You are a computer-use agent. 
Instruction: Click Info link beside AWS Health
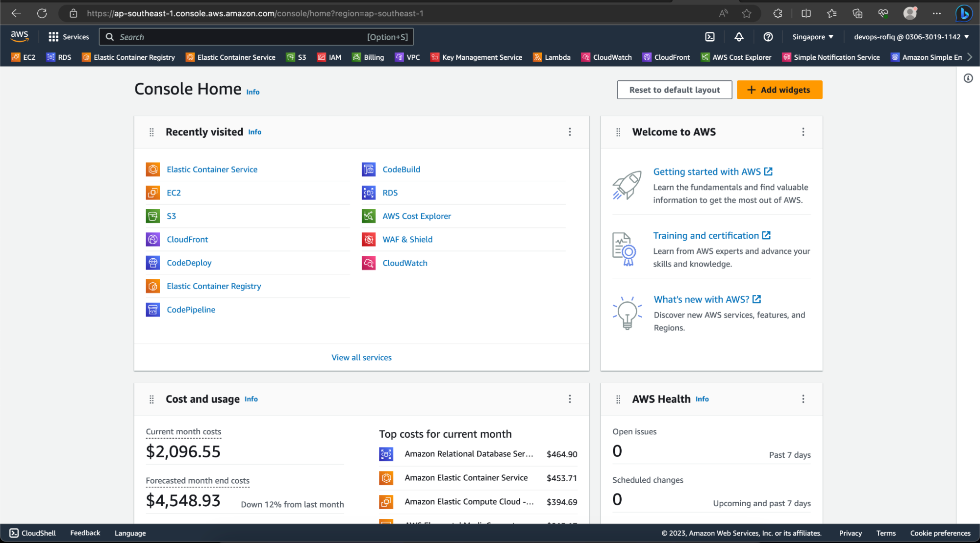point(702,399)
